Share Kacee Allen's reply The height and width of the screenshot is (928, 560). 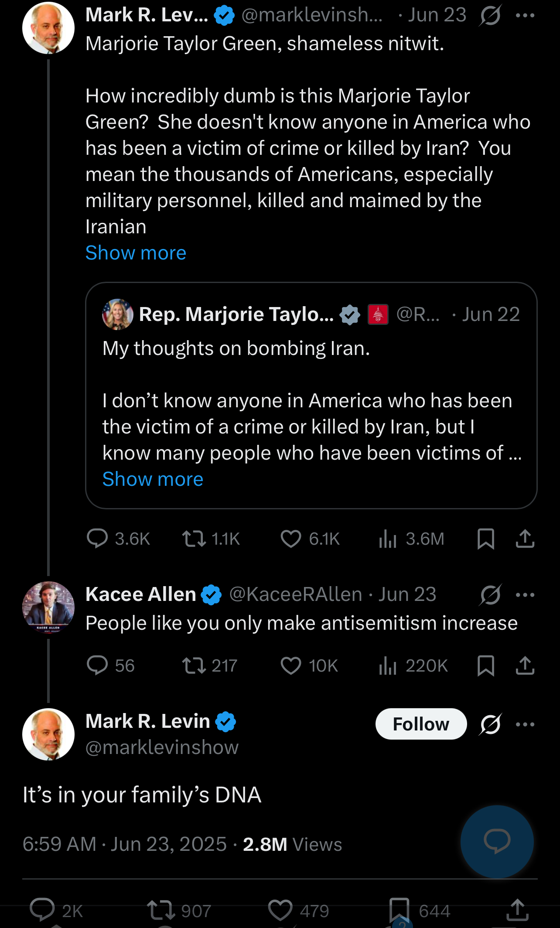tap(525, 665)
